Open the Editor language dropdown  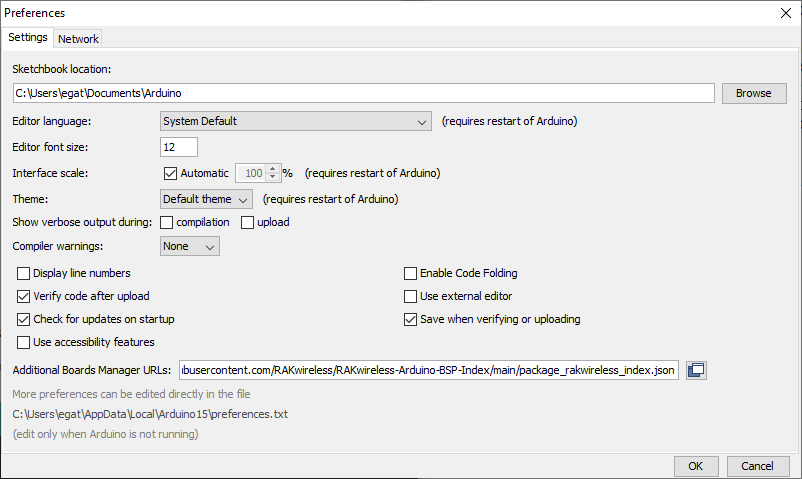pos(296,121)
